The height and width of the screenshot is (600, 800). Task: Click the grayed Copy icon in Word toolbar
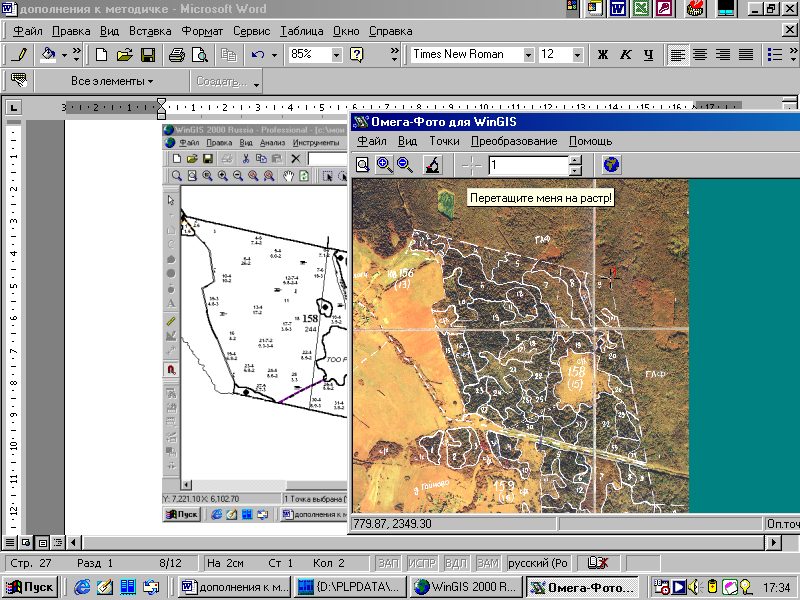pos(229,55)
